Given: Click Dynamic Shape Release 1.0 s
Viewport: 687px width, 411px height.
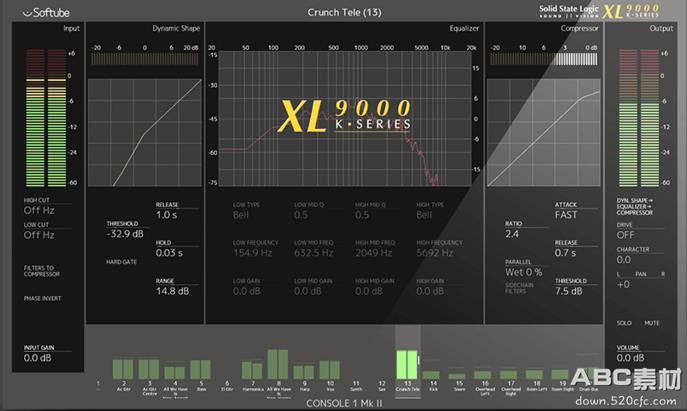Looking at the screenshot, I should pyautogui.click(x=166, y=215).
